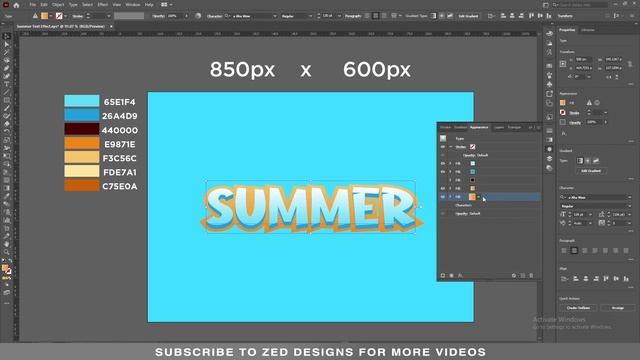Click Clear Appearance icon in the Appearance panel
The width and height of the screenshot is (640, 360).
[x=514, y=276]
